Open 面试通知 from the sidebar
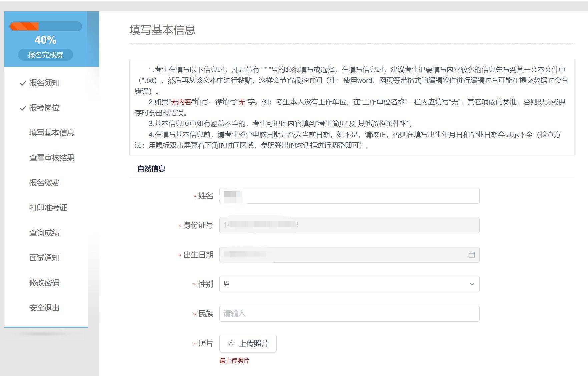The width and height of the screenshot is (588, 376). click(x=44, y=258)
